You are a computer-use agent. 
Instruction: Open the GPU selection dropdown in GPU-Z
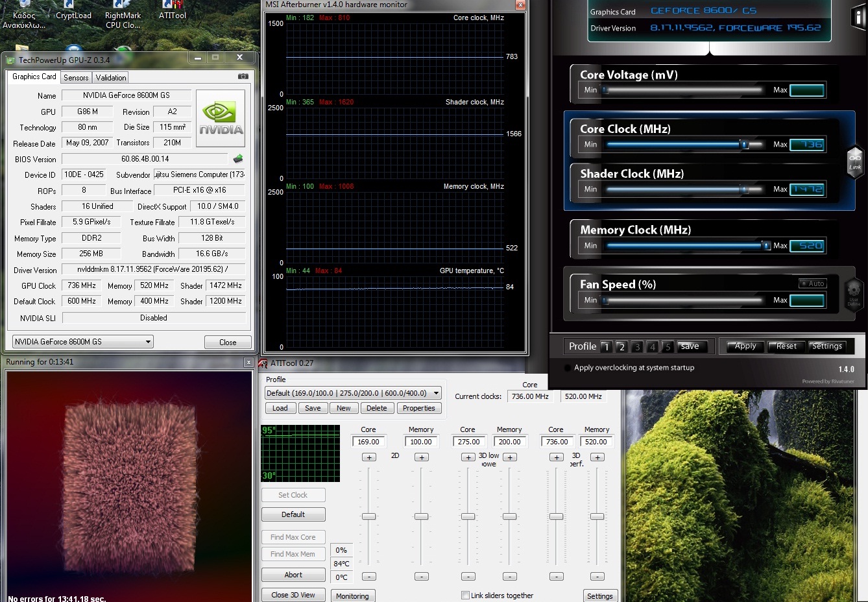click(83, 342)
